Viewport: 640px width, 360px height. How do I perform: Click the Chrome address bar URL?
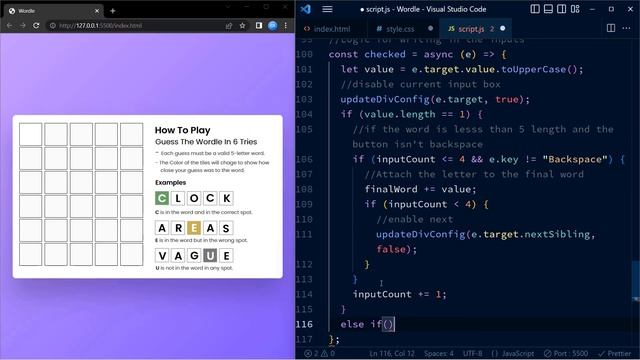coord(101,25)
